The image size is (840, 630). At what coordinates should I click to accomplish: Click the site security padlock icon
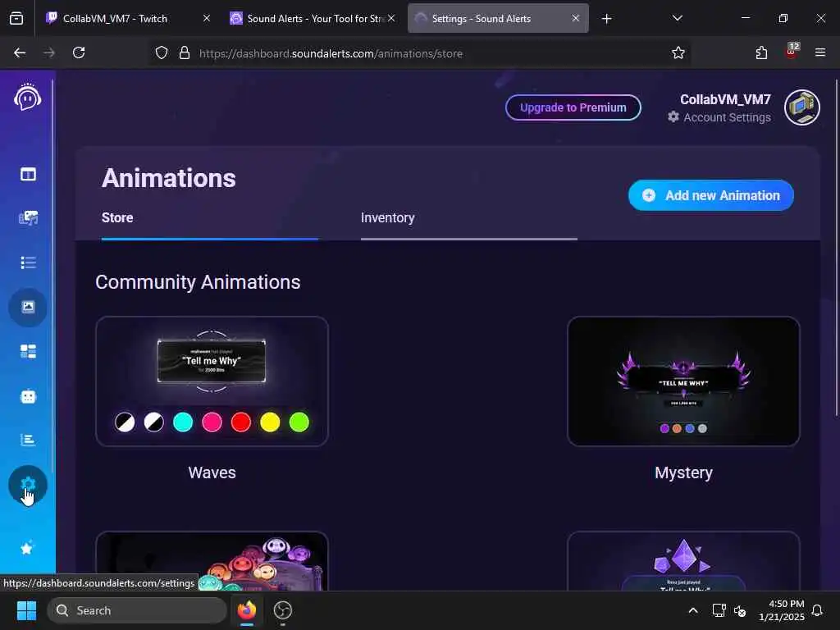tap(185, 52)
